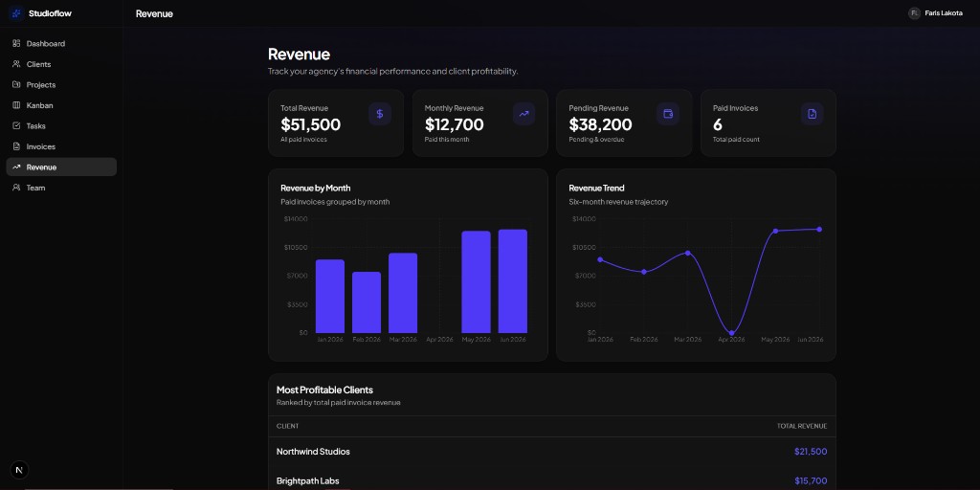Click the Revenue trend arrow icon in sidebar
Screen dimensions: 980x490
coord(16,167)
